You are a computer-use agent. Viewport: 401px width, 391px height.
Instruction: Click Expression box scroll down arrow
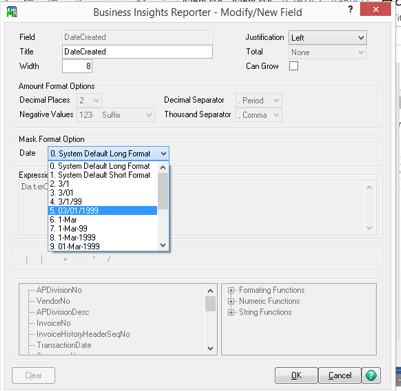pos(370,228)
